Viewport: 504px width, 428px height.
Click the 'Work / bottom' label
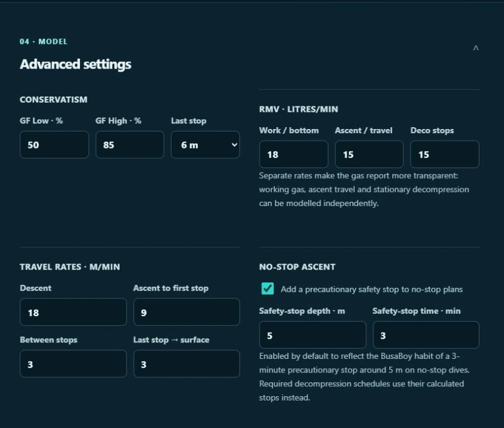coord(289,130)
